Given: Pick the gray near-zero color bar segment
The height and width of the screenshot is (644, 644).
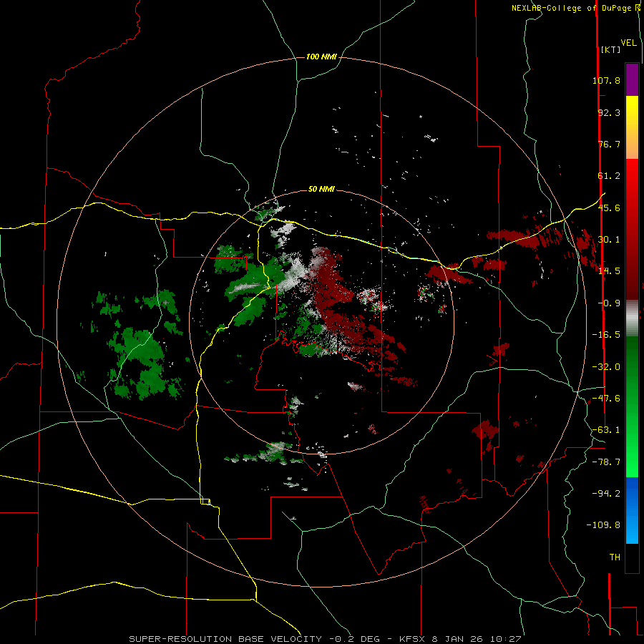Looking at the screenshot, I should pyautogui.click(x=632, y=318).
